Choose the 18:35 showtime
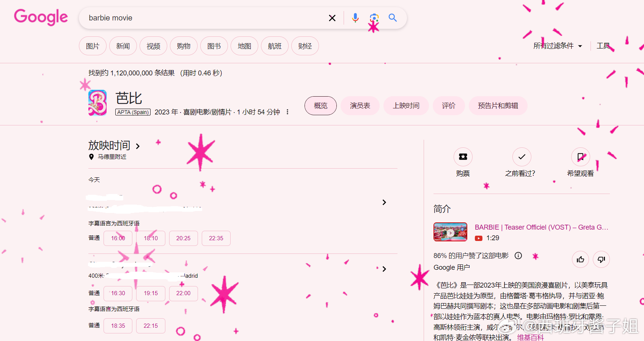 pos(118,326)
